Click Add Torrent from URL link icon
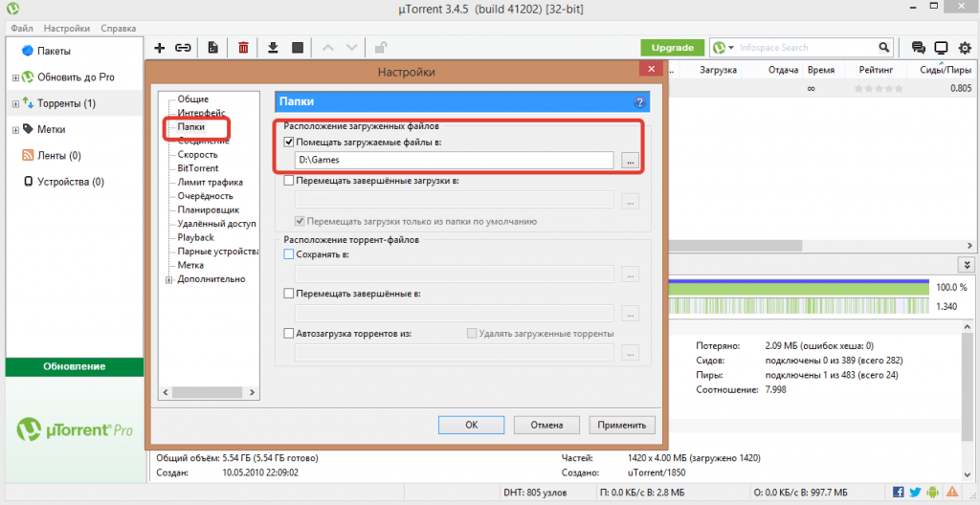The image size is (980, 505). (x=183, y=48)
